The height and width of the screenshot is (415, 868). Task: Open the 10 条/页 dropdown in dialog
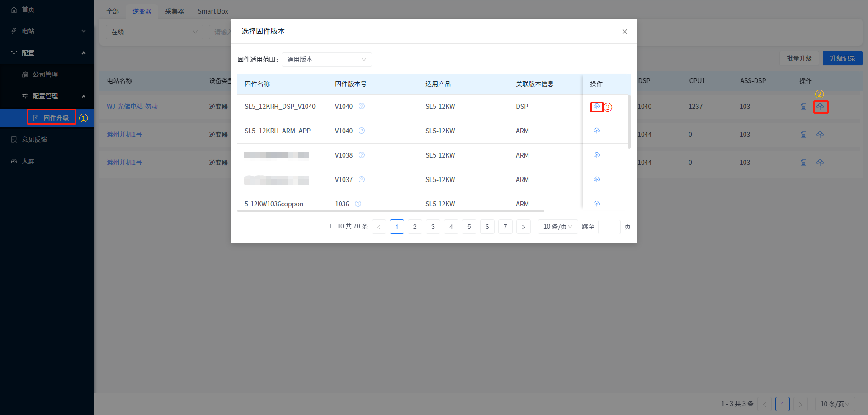point(557,227)
